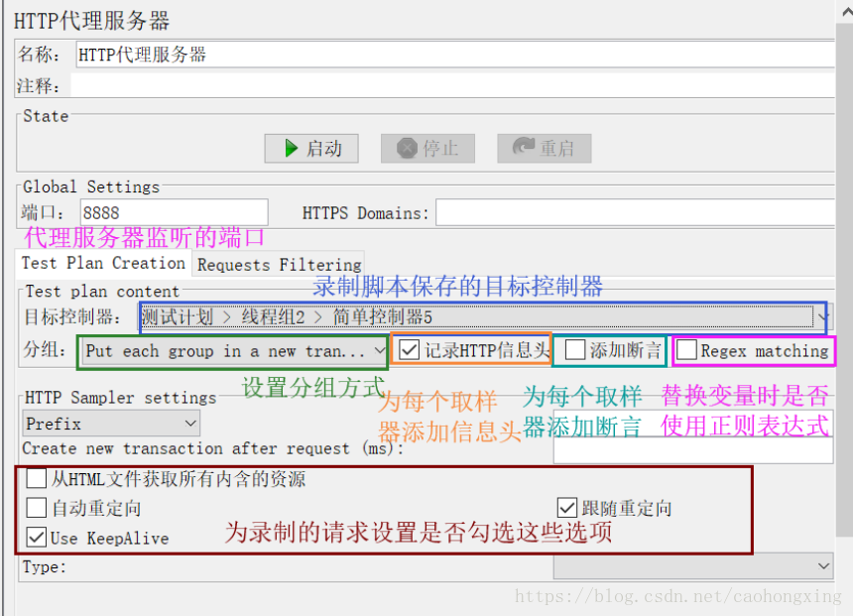
Task: Switch to the Requests Filtering tab
Action: 279,265
